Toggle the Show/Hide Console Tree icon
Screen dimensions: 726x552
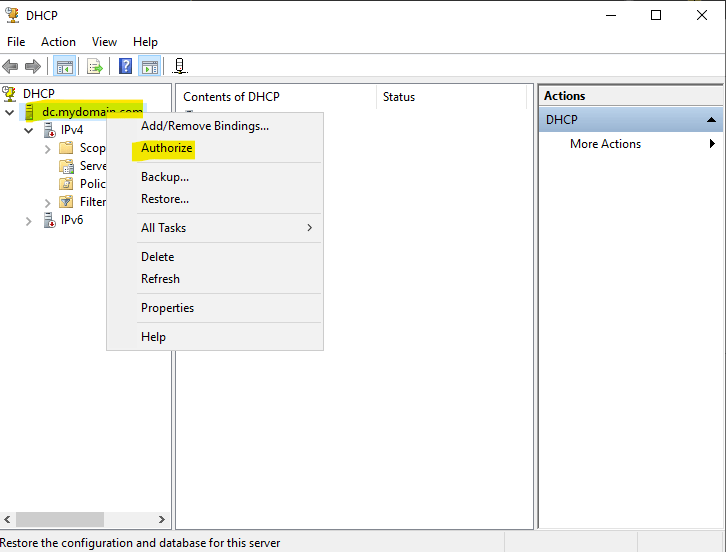64,67
